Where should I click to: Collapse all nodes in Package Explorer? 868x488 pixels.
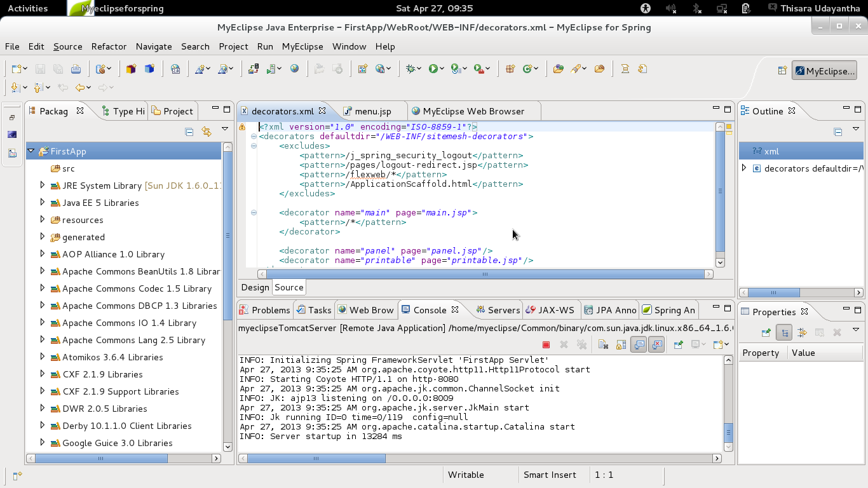[189, 132]
